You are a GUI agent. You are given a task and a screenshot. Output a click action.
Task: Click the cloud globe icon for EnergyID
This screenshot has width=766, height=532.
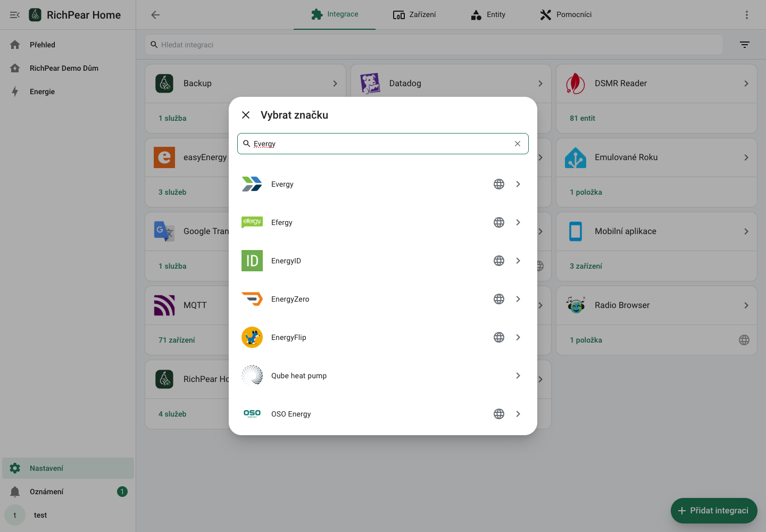tap(499, 261)
